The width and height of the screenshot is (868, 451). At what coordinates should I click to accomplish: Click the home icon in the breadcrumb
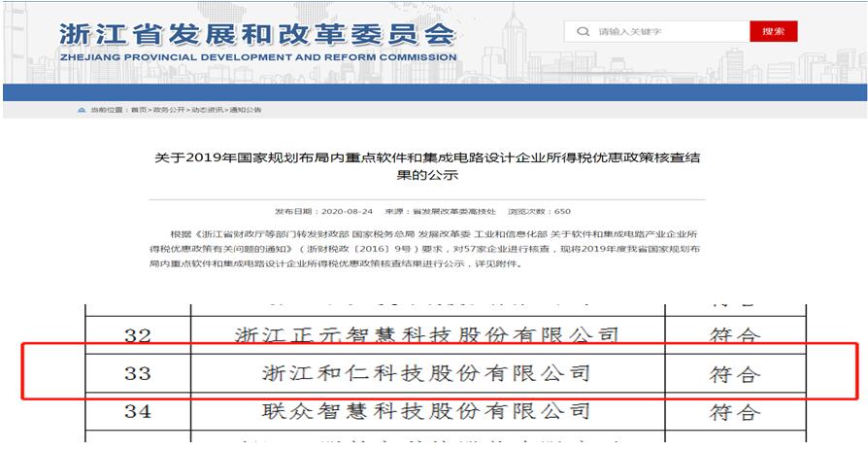82,110
